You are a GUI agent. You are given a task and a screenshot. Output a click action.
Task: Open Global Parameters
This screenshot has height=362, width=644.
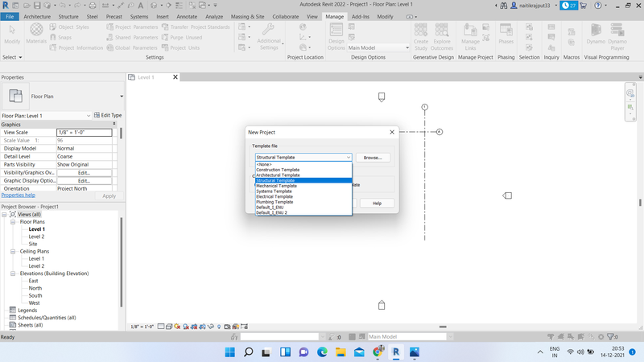coord(132,47)
